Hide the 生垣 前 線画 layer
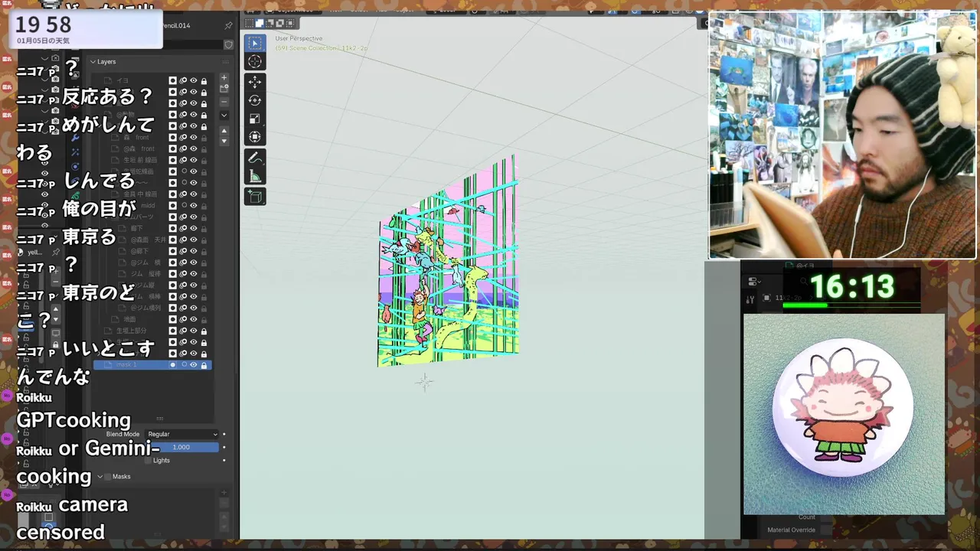 coord(194,160)
